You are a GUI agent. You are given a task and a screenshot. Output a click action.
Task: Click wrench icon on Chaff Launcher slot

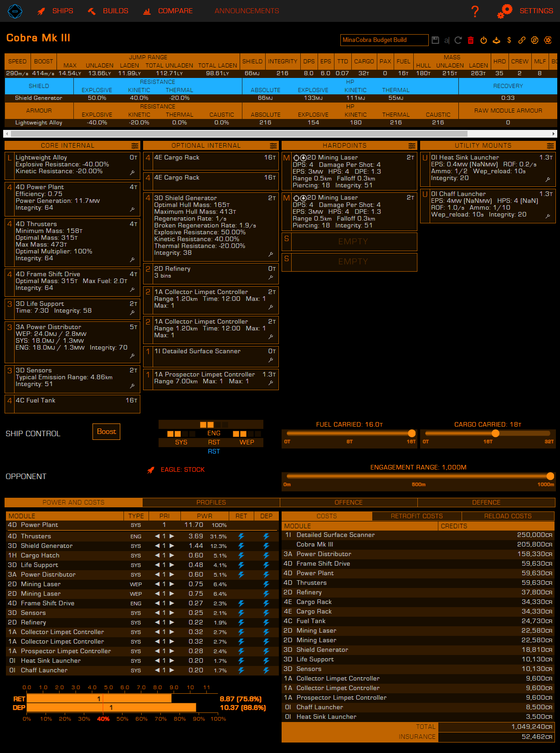click(548, 216)
